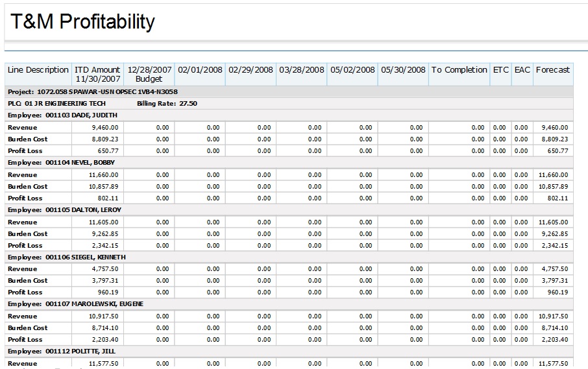Select the Project 1072.058 SPAWAR group row
Screen dimensions: 588x369
click(93, 92)
